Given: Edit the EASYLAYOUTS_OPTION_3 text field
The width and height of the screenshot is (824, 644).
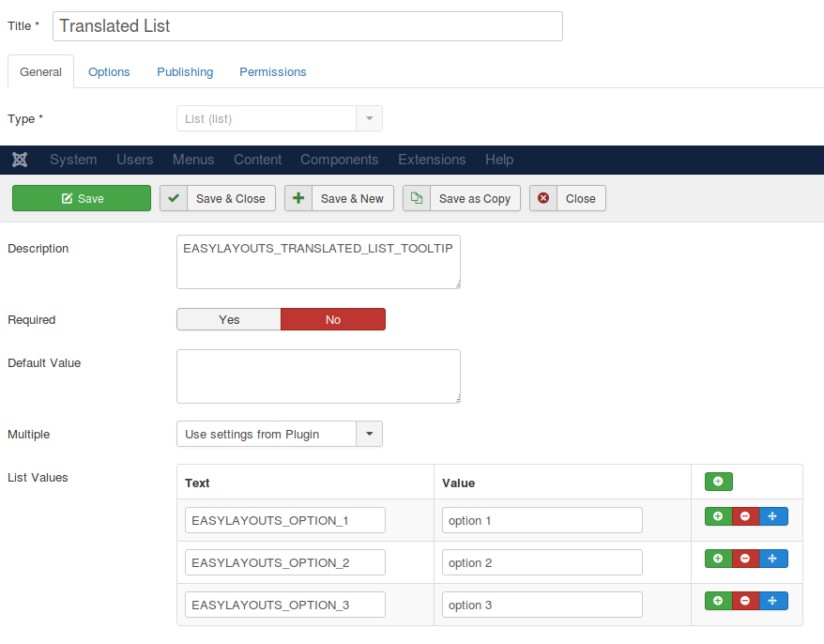Looking at the screenshot, I should (x=284, y=606).
